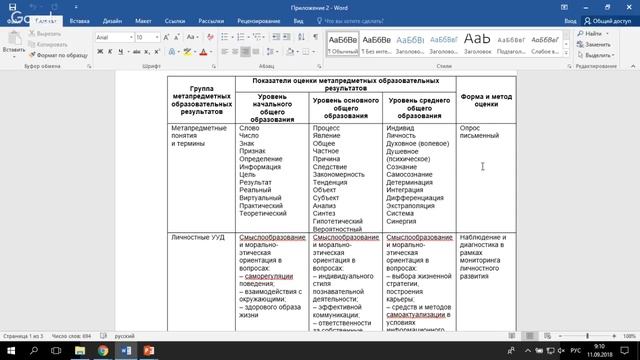Click Cut (Вырезать) in the clipboard group
The height and width of the screenshot is (360, 640).
(x=45, y=34)
